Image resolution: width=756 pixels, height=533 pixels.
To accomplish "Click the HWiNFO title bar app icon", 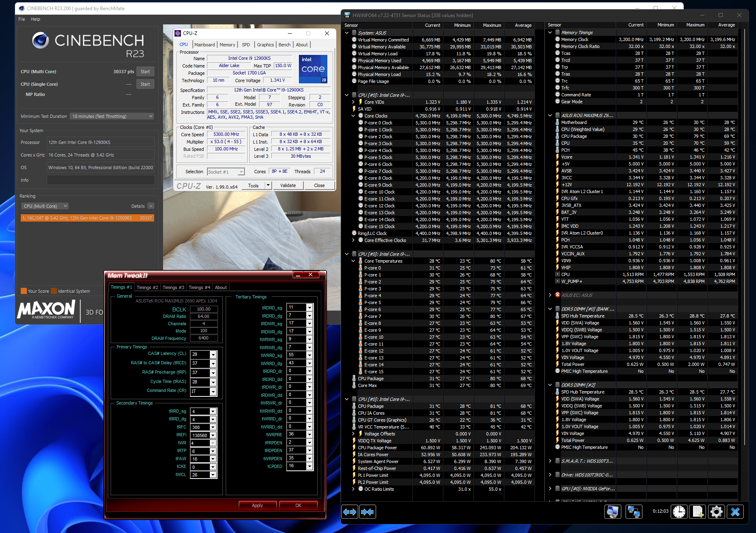I will 347,15.
